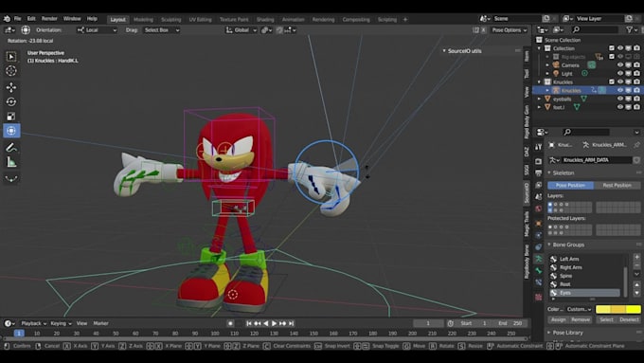Open the Physics properties blue orbit tab
644x363 pixels.
point(539,235)
